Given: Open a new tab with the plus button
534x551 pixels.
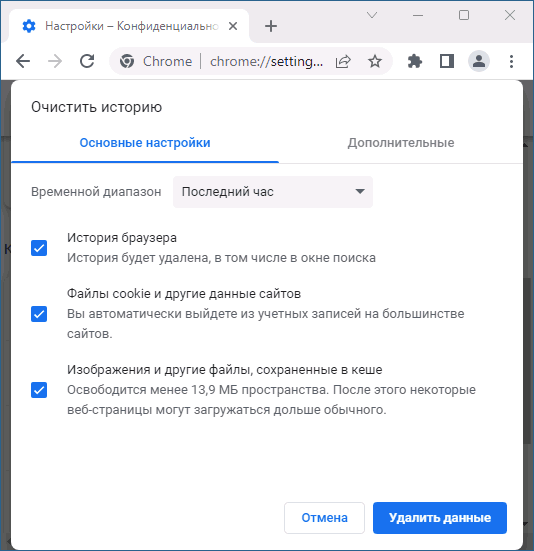Looking at the screenshot, I should [271, 26].
